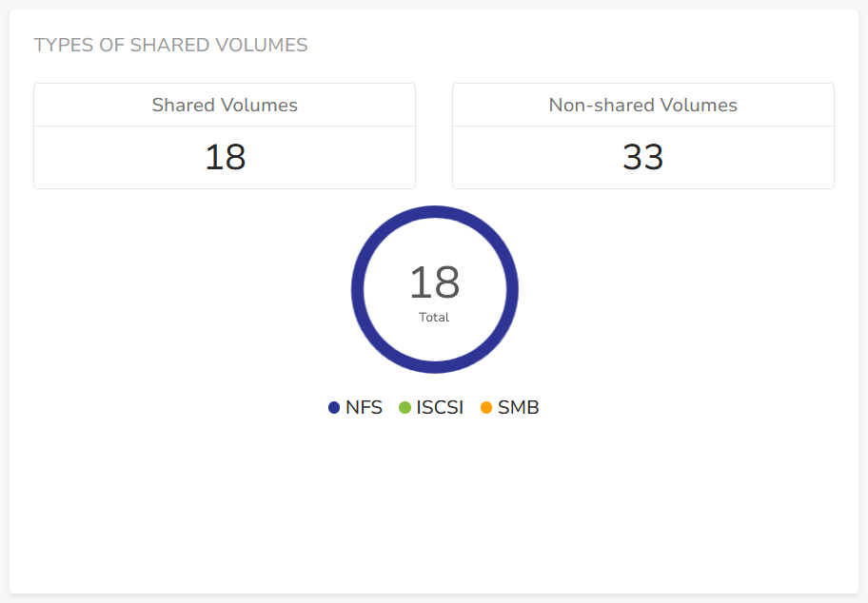Select the Non-shared Volumes card header
Viewport: 868px width, 603px height.
point(642,106)
